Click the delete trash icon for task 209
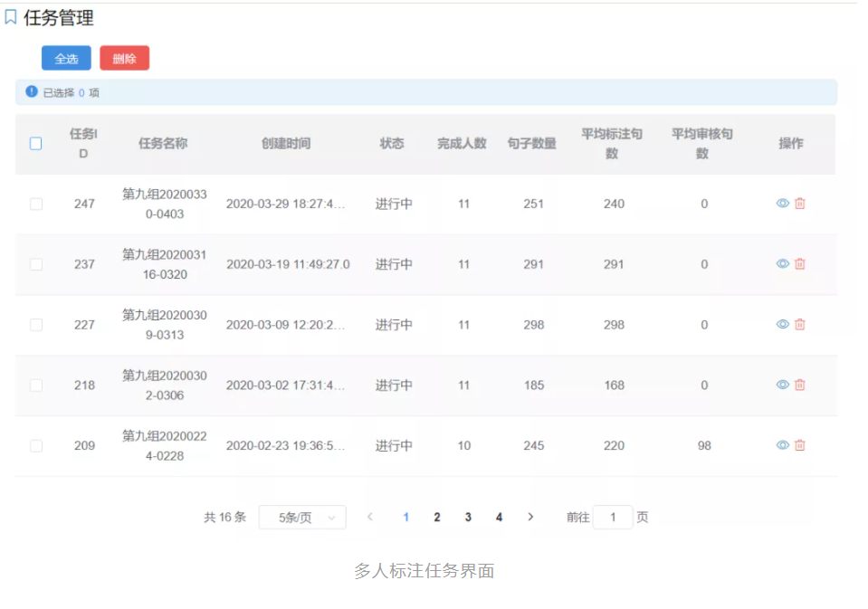868x609 pixels. click(x=799, y=445)
